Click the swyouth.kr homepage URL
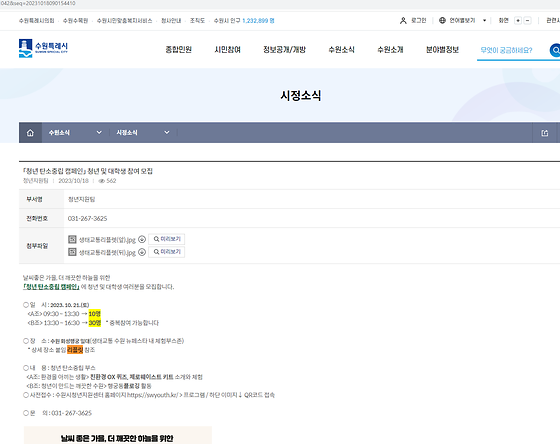560x444 pixels. [152, 395]
